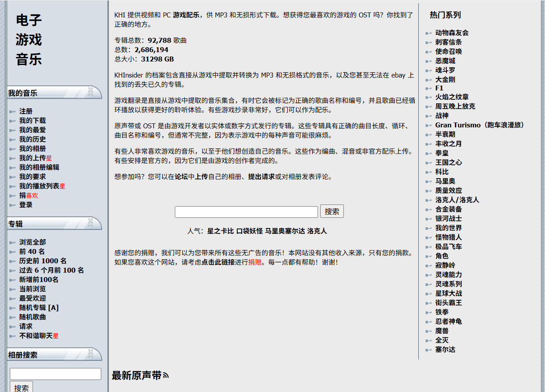Open the 塞尔达 series link
Image resolution: width=545 pixels, height=392 pixels.
point(445,350)
